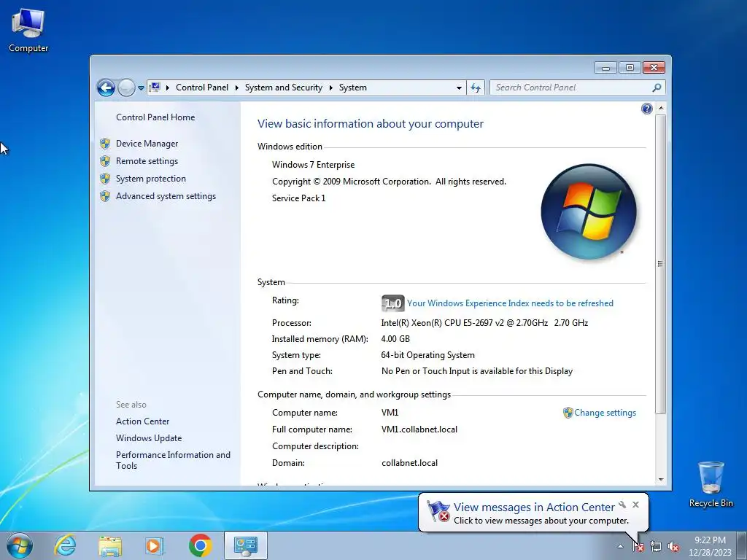Viewport: 747px width, 560px height.
Task: Go to System and Security breadcrumb
Action: [284, 87]
